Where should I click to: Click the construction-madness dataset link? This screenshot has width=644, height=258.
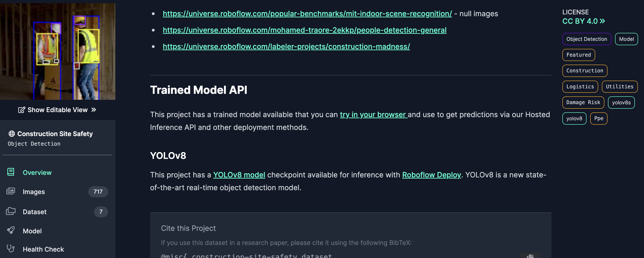point(286,46)
